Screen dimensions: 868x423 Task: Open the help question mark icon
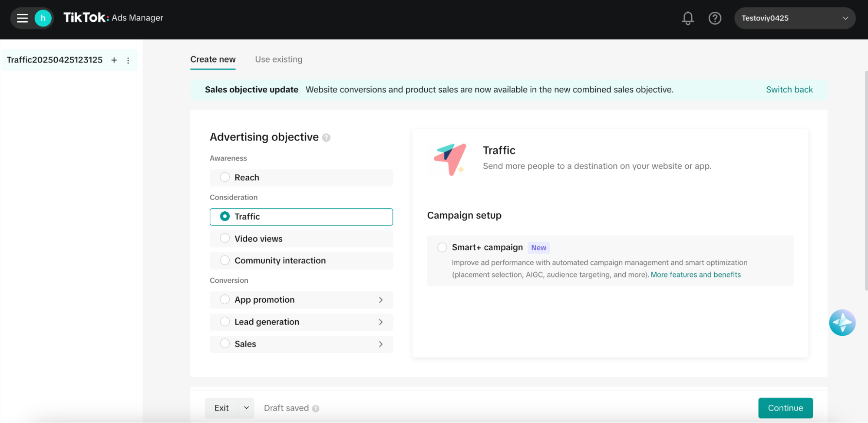[x=715, y=18]
